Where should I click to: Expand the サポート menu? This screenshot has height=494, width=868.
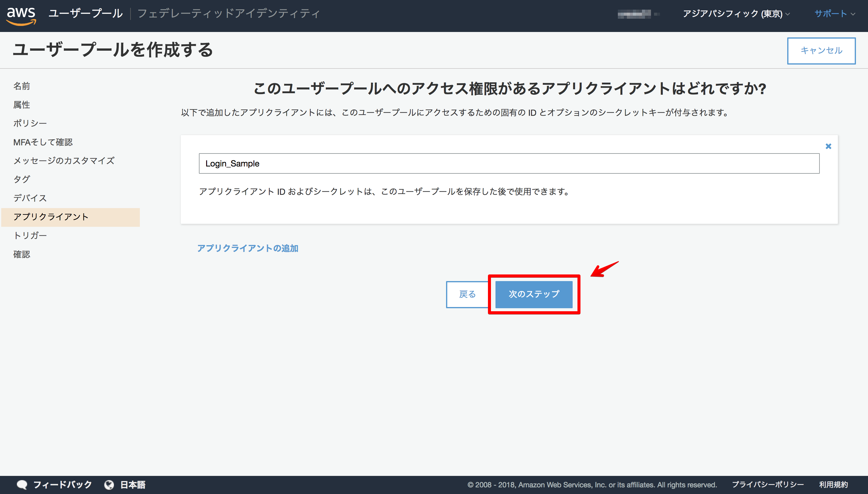tap(835, 14)
